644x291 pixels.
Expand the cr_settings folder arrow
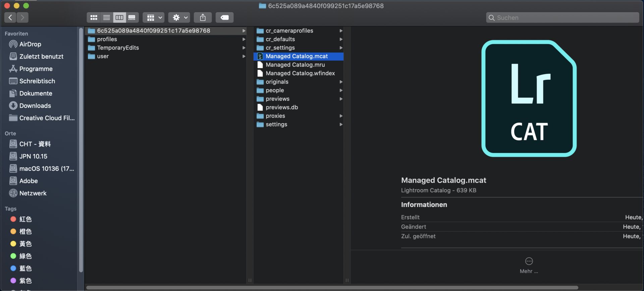341,48
